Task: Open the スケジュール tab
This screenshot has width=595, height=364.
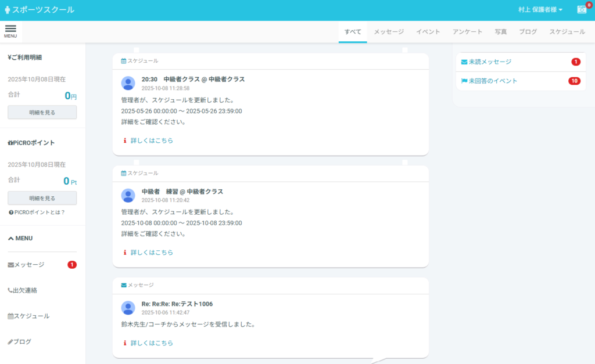Action: coord(567,32)
